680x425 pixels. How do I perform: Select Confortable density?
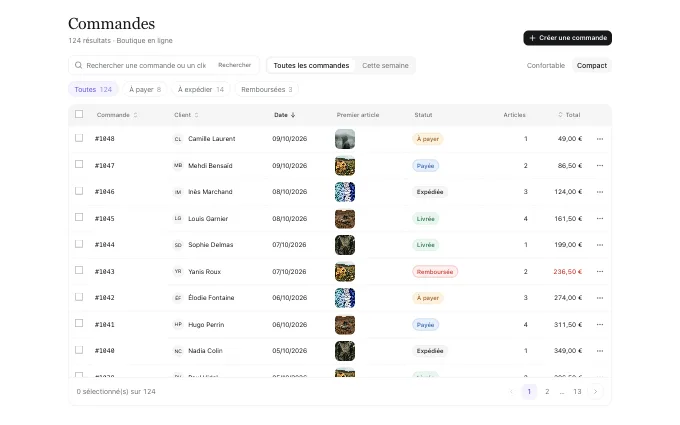click(x=546, y=65)
